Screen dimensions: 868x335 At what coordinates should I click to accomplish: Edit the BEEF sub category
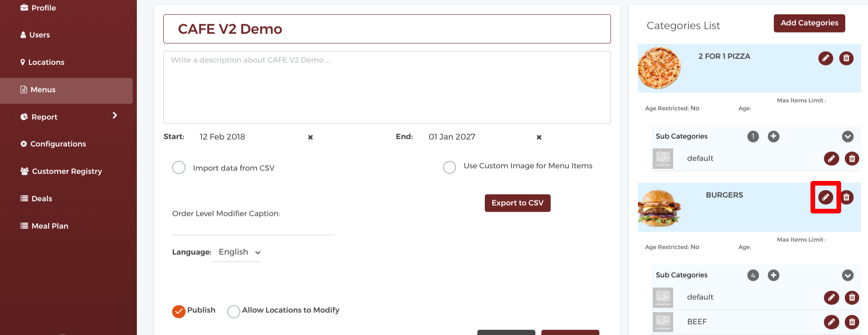point(831,322)
